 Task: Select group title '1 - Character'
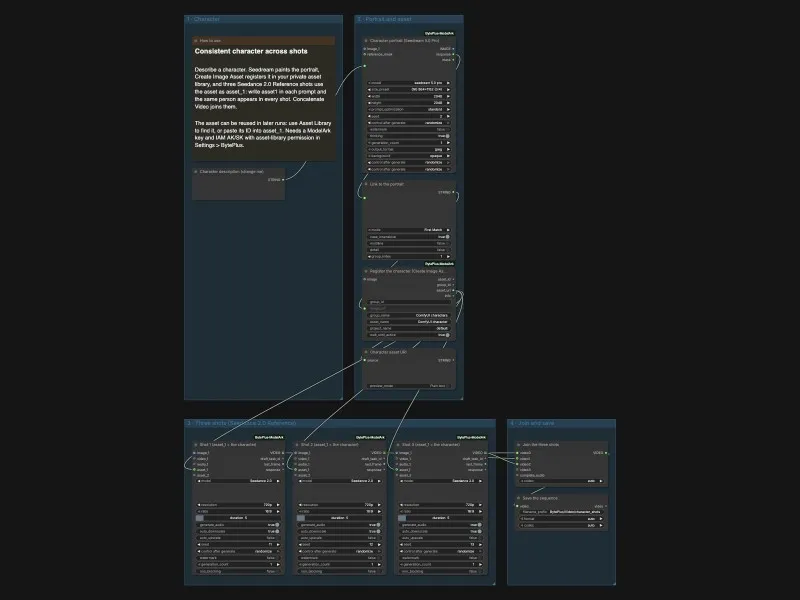coord(204,19)
